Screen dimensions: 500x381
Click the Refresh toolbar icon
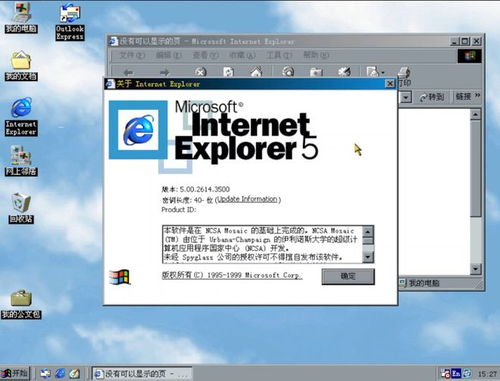click(x=228, y=72)
